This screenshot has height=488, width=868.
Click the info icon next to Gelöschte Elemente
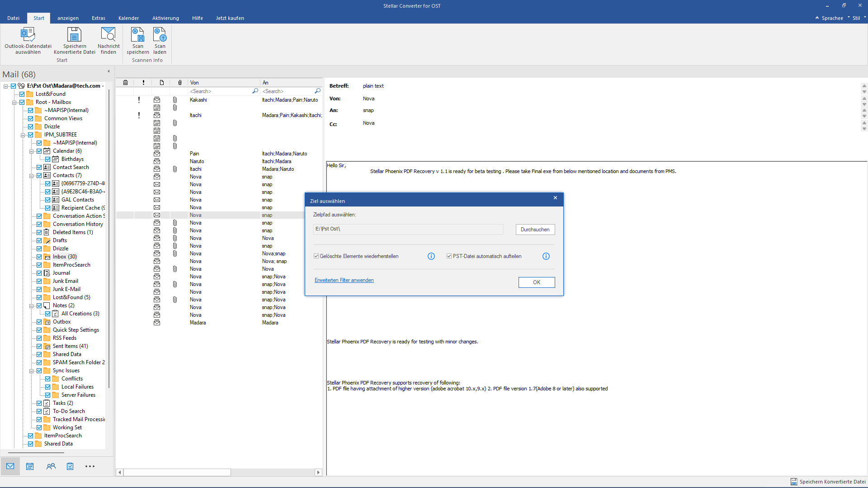(x=431, y=256)
